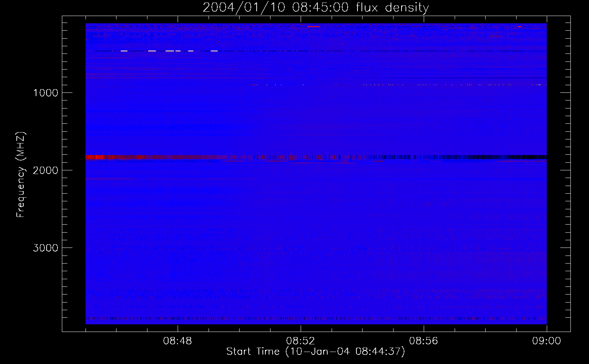Click the 08:52 time tick label
The height and width of the screenshot is (364, 589).
301,341
